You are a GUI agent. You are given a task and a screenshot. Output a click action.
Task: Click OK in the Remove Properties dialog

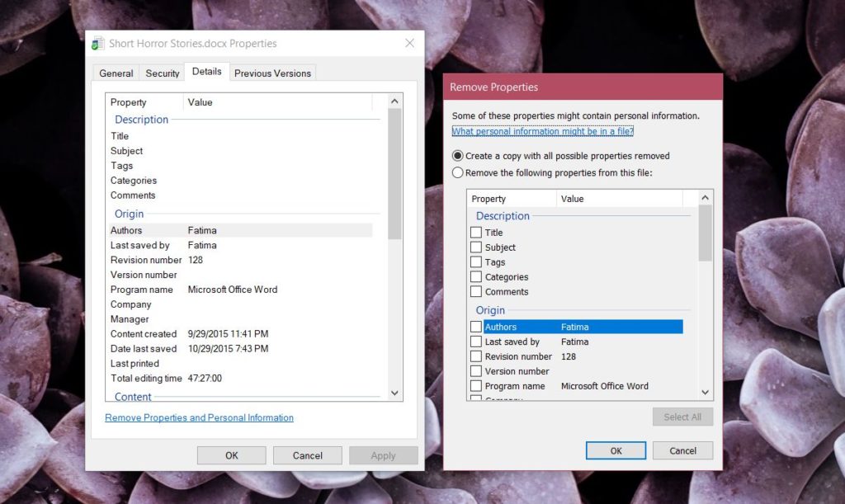[616, 450]
